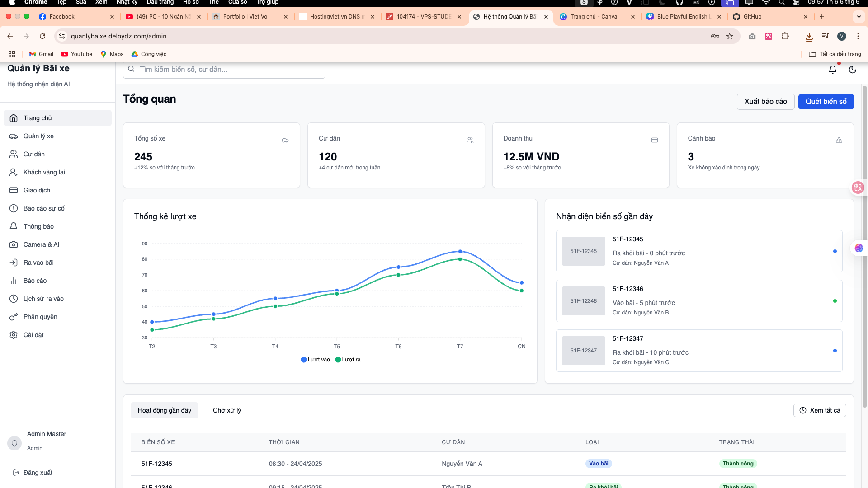The image size is (868, 488).
Task: Open Quản lý xe sidebar item
Action: 38,136
